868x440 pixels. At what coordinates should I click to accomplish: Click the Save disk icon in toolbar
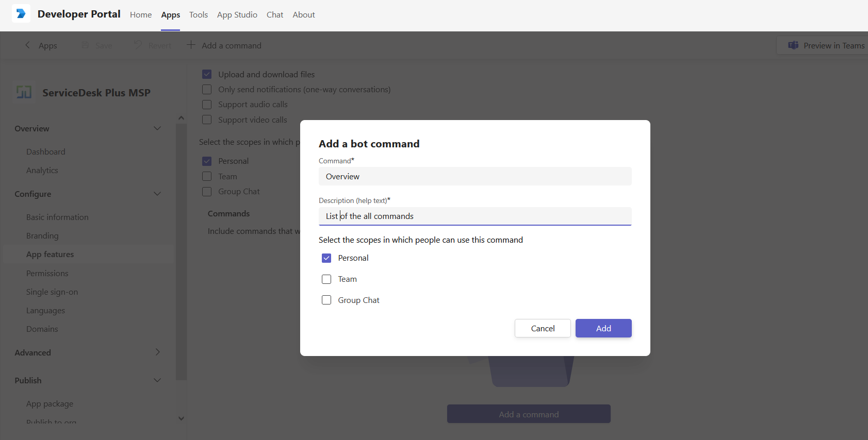click(86, 45)
